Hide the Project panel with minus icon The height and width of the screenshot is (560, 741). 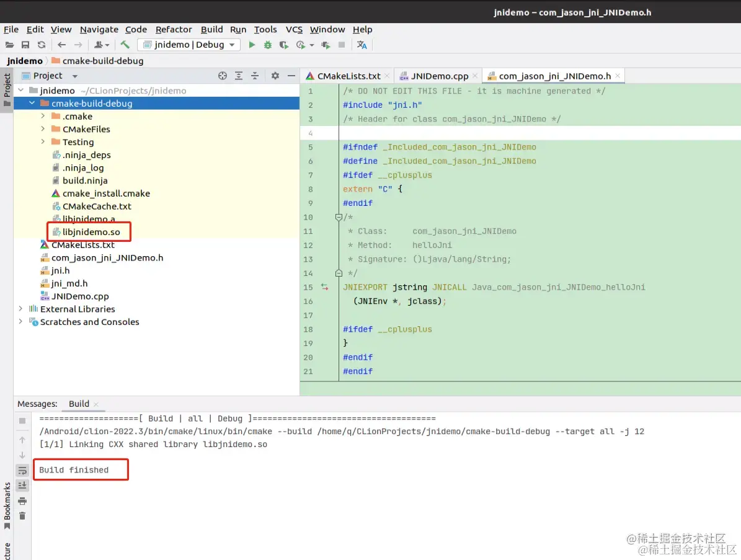pos(291,76)
